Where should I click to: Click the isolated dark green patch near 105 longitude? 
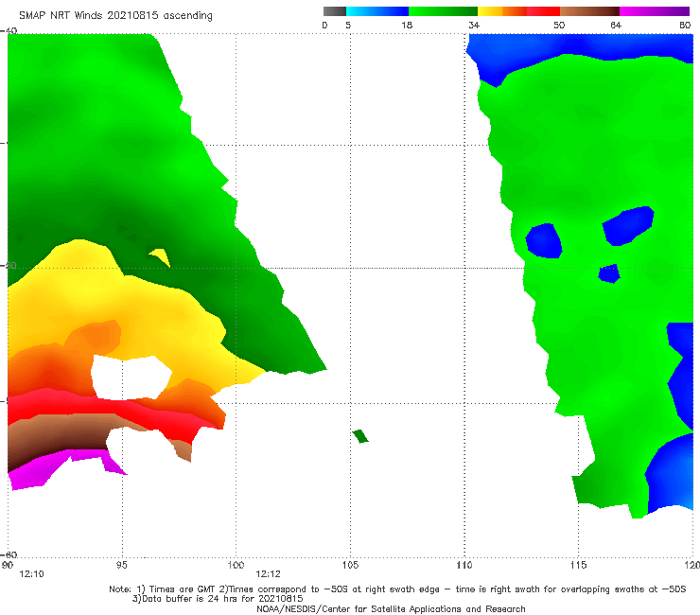tap(360, 436)
